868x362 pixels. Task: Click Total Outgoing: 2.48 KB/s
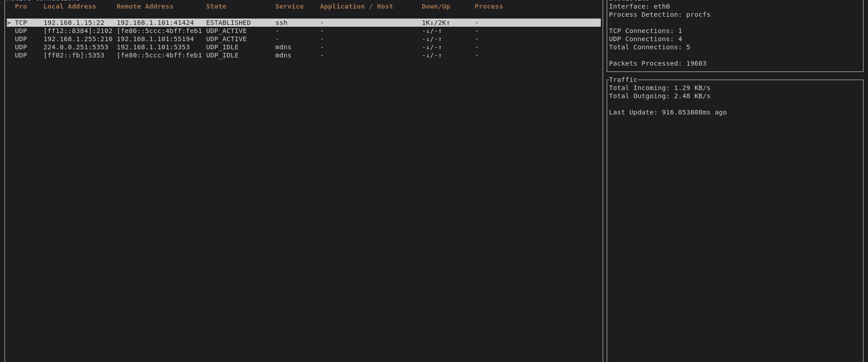click(660, 96)
